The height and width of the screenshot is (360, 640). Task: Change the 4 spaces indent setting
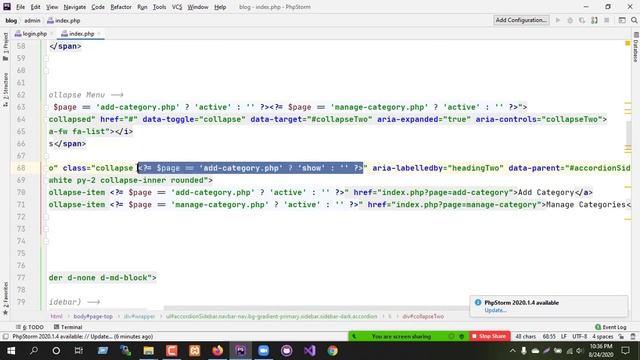click(x=603, y=337)
